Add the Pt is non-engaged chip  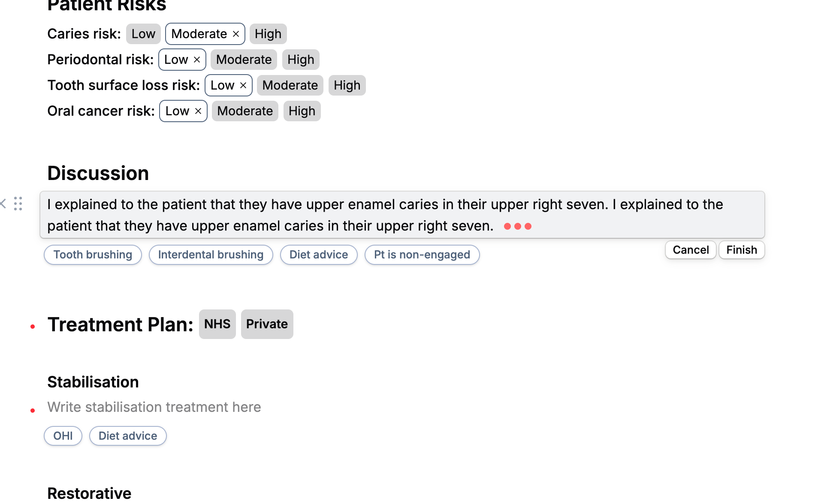[x=422, y=255]
